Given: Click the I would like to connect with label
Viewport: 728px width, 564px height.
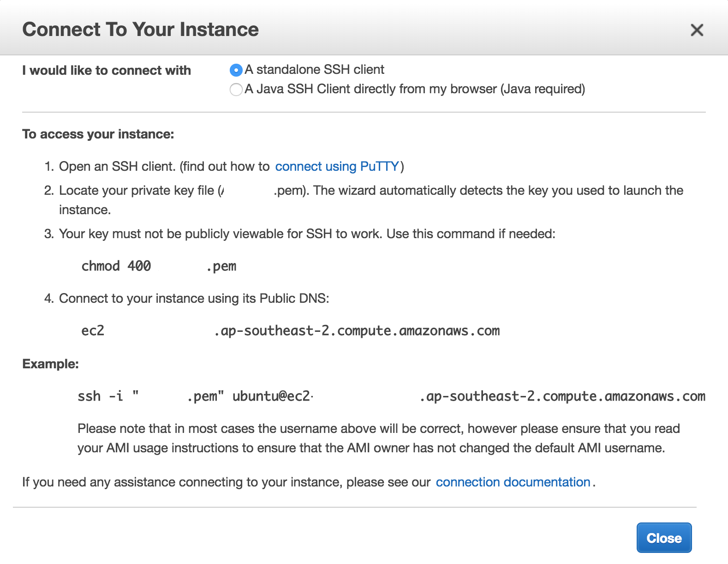Looking at the screenshot, I should point(106,71).
